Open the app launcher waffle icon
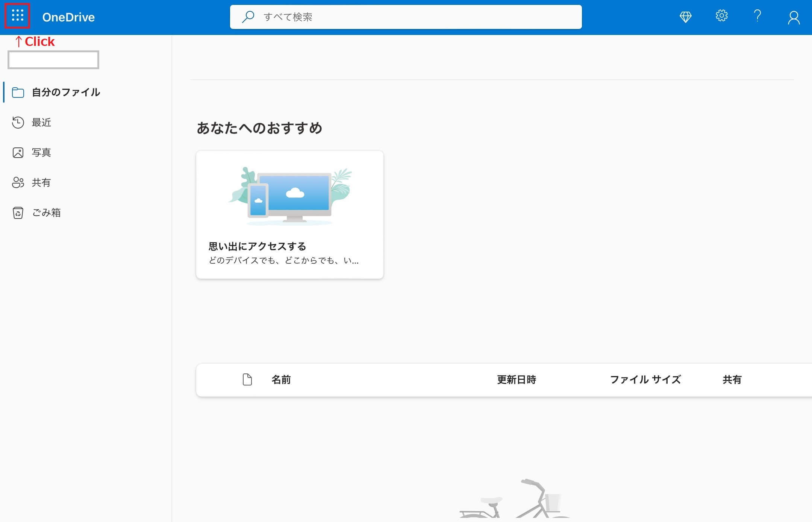 pos(17,16)
